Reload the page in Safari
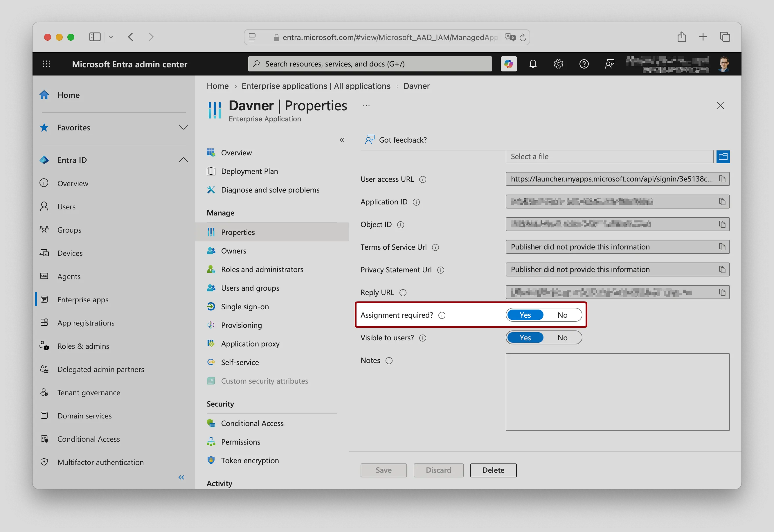The height and width of the screenshot is (532, 774). [x=523, y=37]
